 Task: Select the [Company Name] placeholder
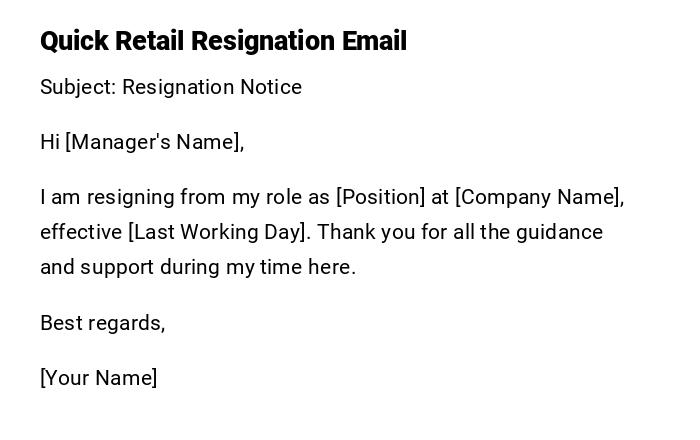pyautogui.click(x=539, y=197)
